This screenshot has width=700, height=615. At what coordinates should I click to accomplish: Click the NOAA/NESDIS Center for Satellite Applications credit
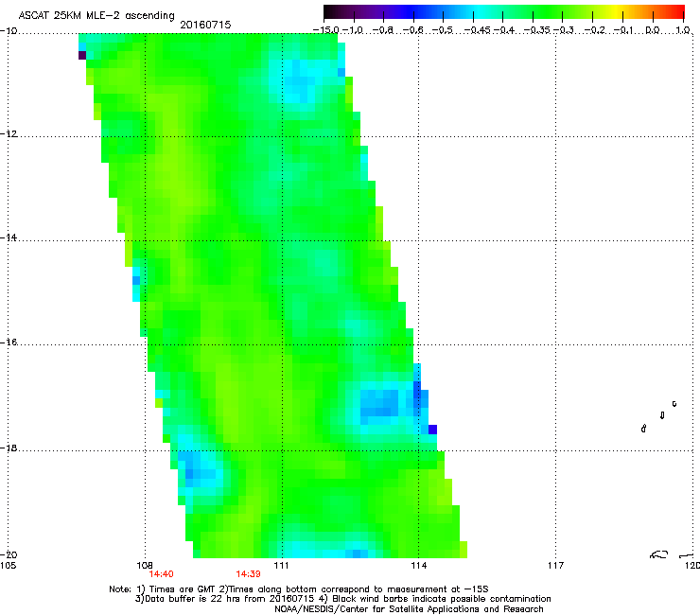point(409,609)
